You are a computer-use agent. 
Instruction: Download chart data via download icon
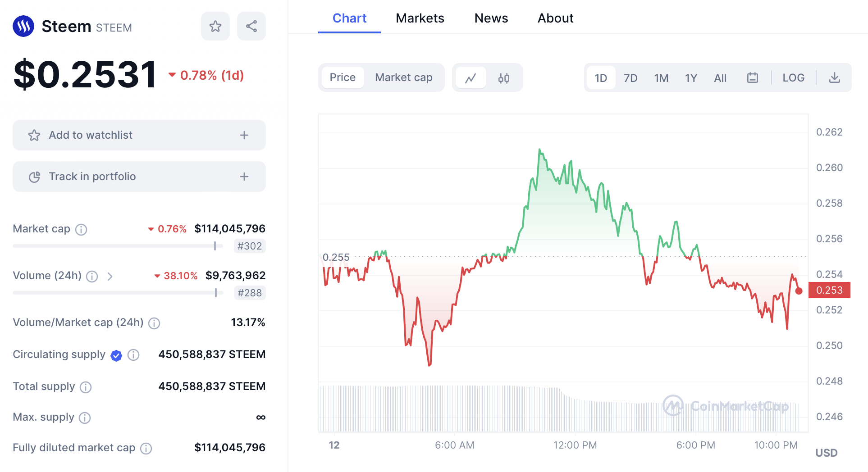[834, 78]
